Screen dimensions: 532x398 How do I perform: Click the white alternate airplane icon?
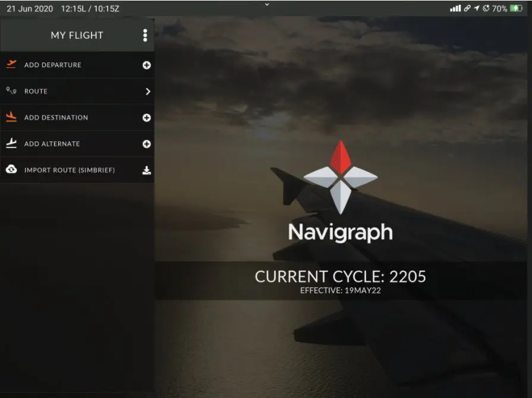11,143
